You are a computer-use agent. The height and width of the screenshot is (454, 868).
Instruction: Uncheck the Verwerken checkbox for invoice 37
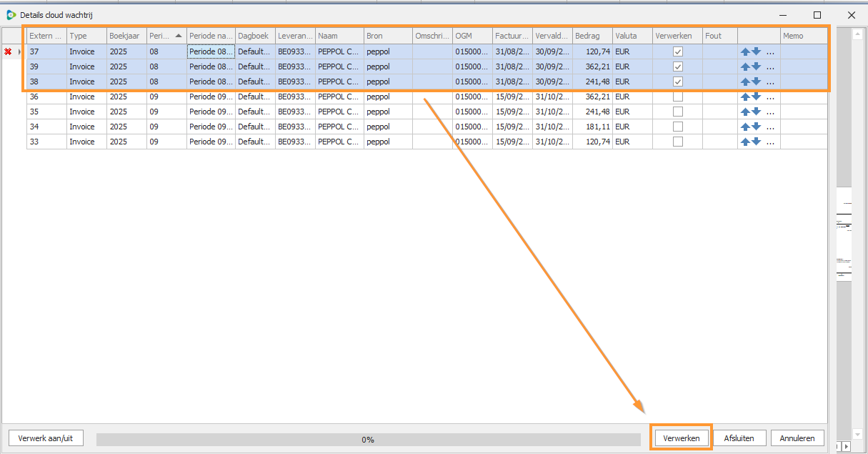point(677,51)
